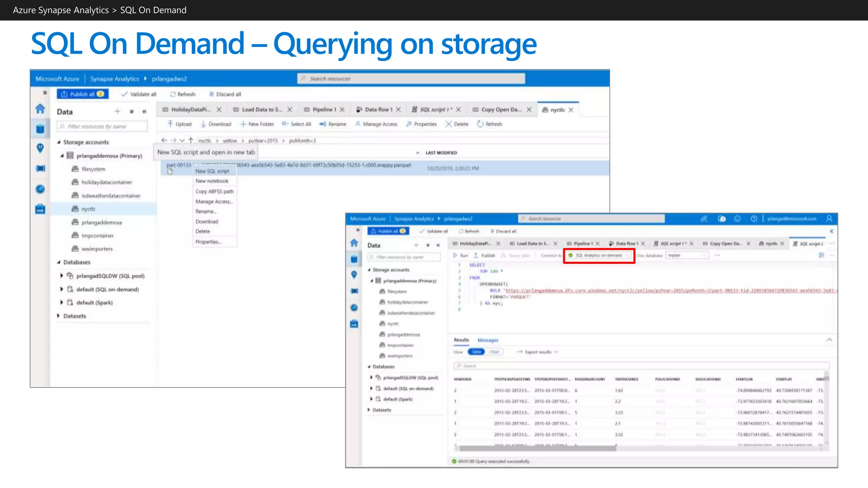The height and width of the screenshot is (488, 868).
Task: Click Properties in left screenshot file toolbar
Action: click(x=421, y=124)
